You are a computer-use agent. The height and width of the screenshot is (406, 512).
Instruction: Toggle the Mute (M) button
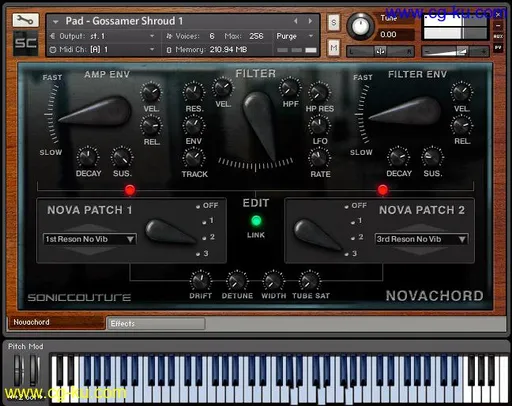pos(333,48)
